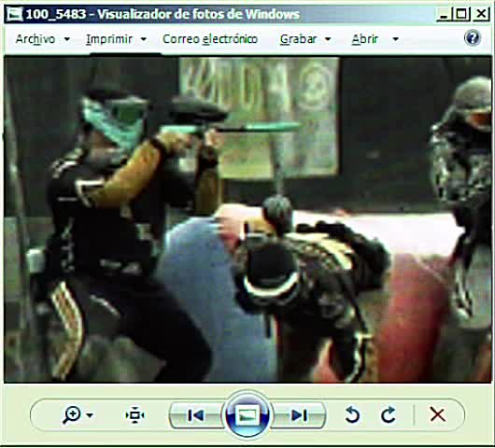
Task: Click the Correo electrónico button
Action: 210,39
